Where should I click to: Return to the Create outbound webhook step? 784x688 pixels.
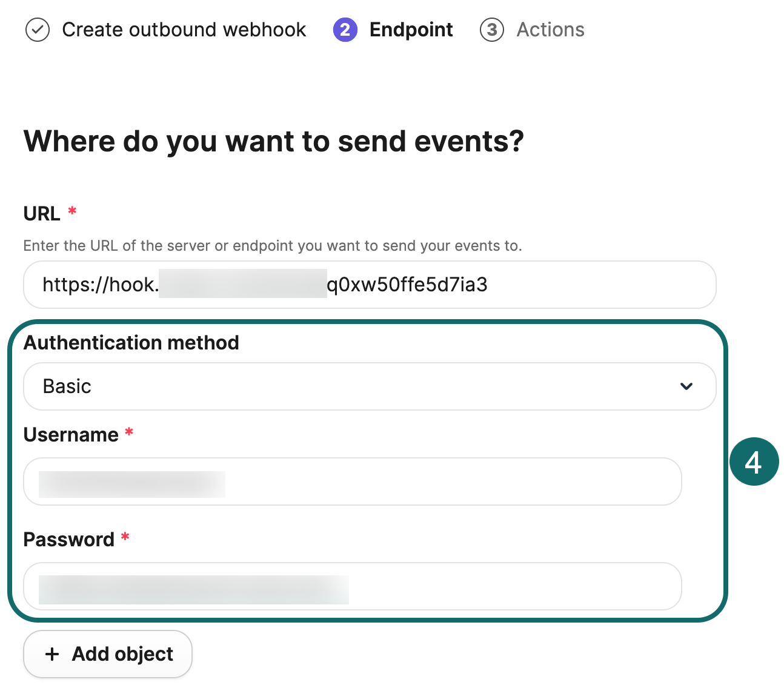pyautogui.click(x=184, y=30)
